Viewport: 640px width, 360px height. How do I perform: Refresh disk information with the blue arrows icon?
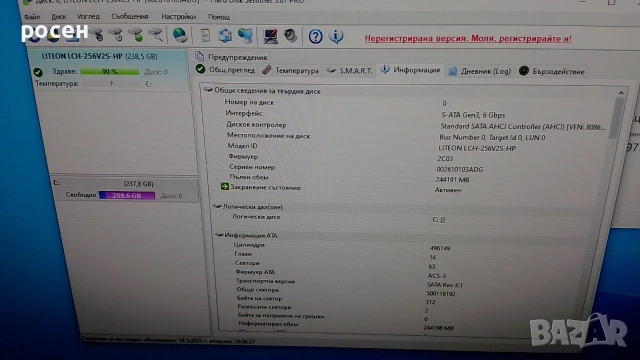224,36
